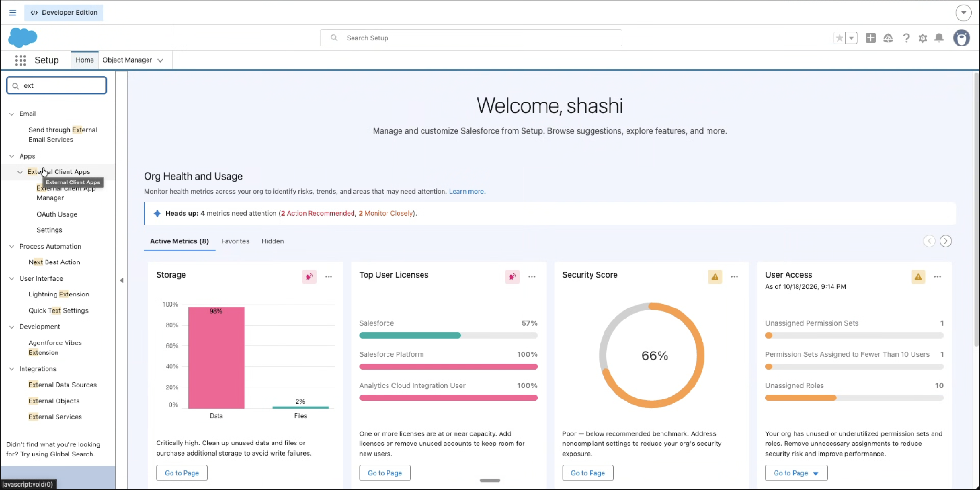
Task: Click the Salesforce cloud logo
Action: point(23,37)
